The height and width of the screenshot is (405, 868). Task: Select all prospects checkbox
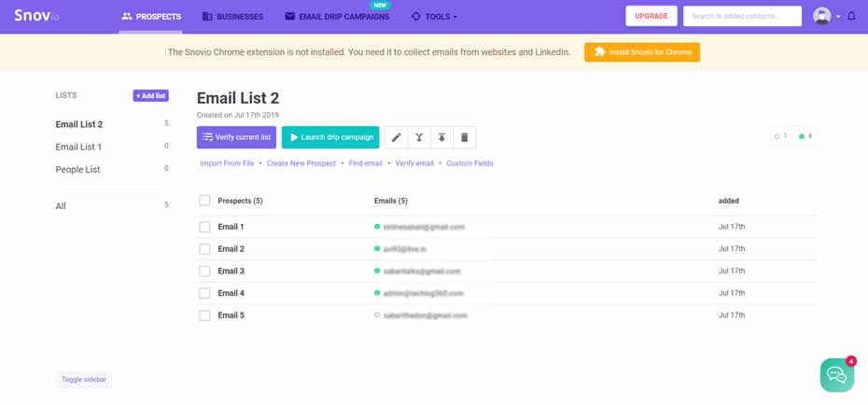coord(204,201)
